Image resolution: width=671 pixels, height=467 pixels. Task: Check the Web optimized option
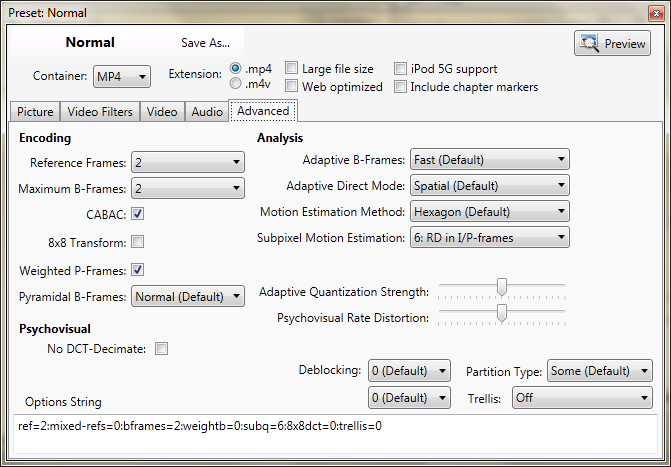(x=292, y=87)
